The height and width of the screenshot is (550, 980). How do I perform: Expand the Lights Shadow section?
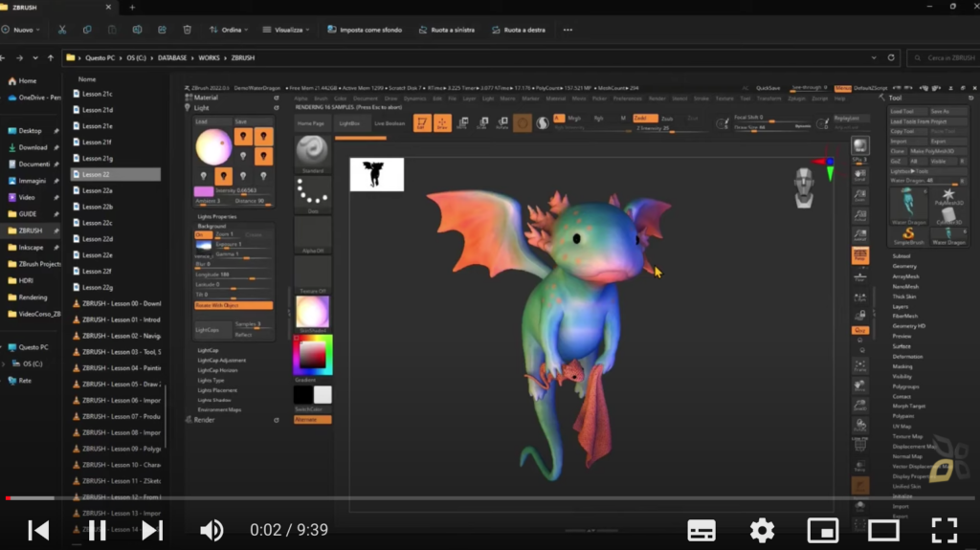click(214, 400)
